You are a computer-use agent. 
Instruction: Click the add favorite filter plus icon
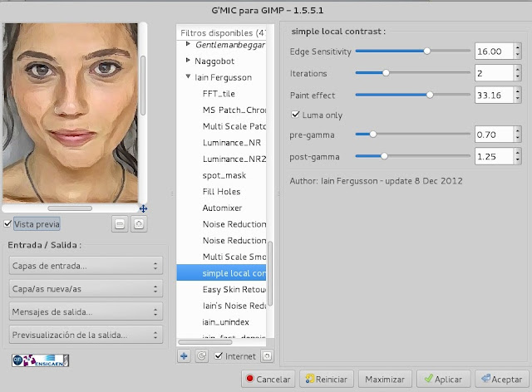(x=185, y=356)
